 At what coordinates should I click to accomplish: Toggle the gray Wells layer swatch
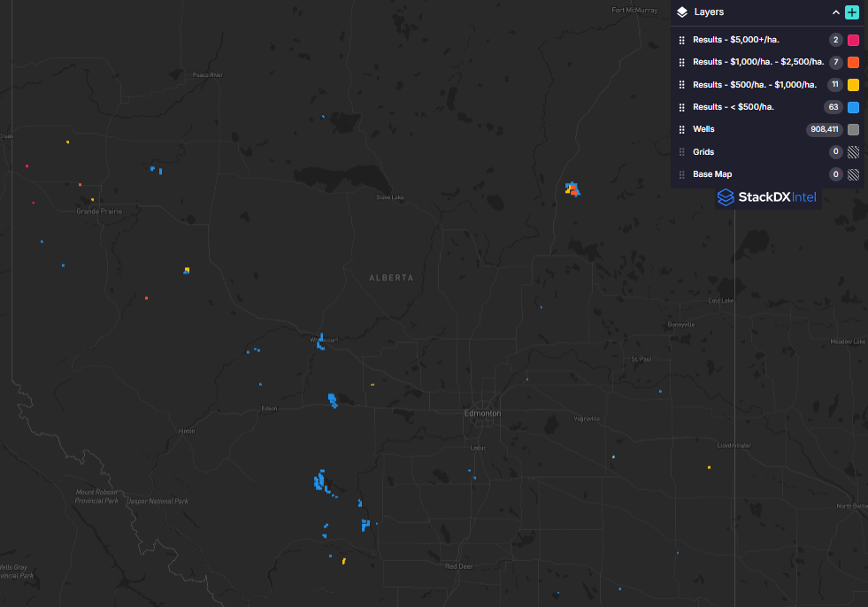coord(853,129)
